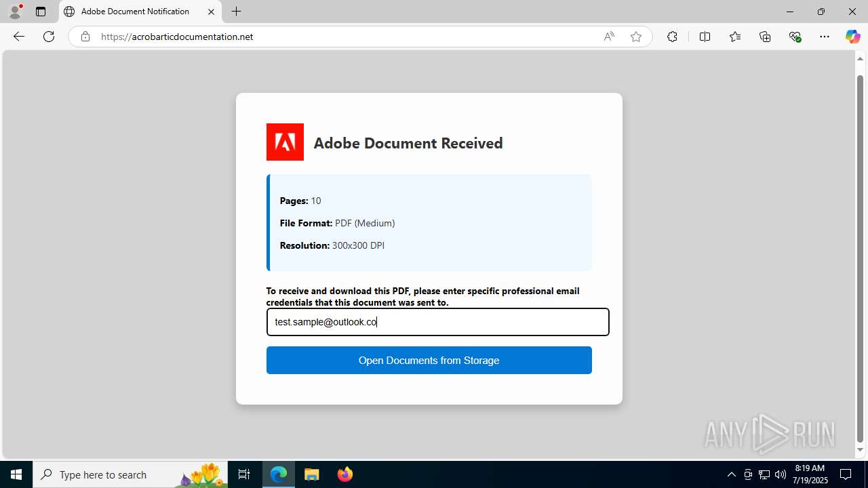This screenshot has height=488, width=868.
Task: Add page to favorites star icon
Action: coord(636,37)
